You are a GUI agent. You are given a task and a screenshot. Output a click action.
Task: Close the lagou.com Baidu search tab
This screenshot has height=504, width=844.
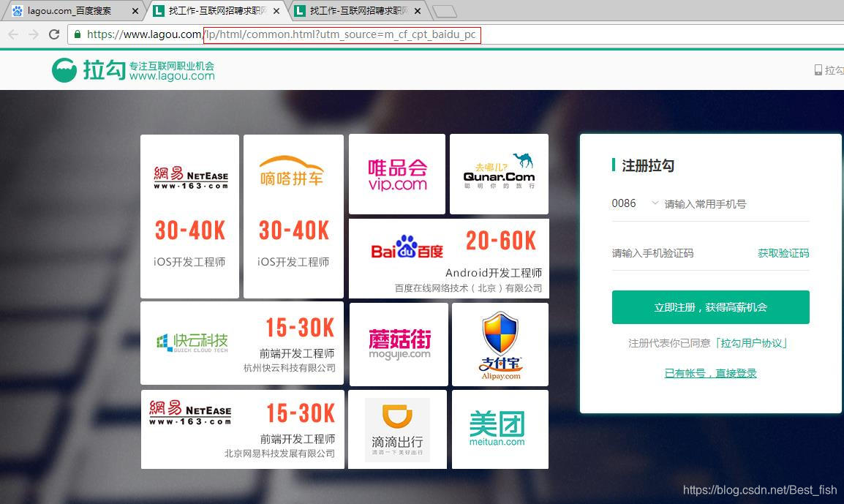[x=135, y=11]
